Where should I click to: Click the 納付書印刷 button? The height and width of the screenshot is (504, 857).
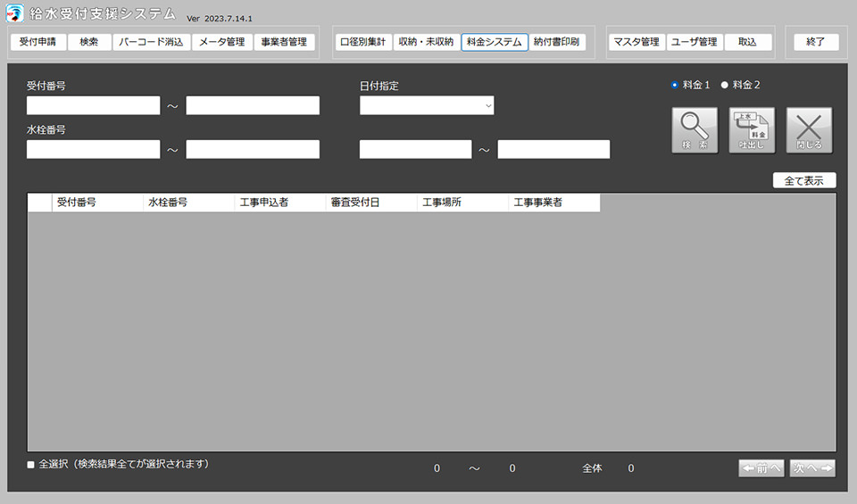coord(557,42)
